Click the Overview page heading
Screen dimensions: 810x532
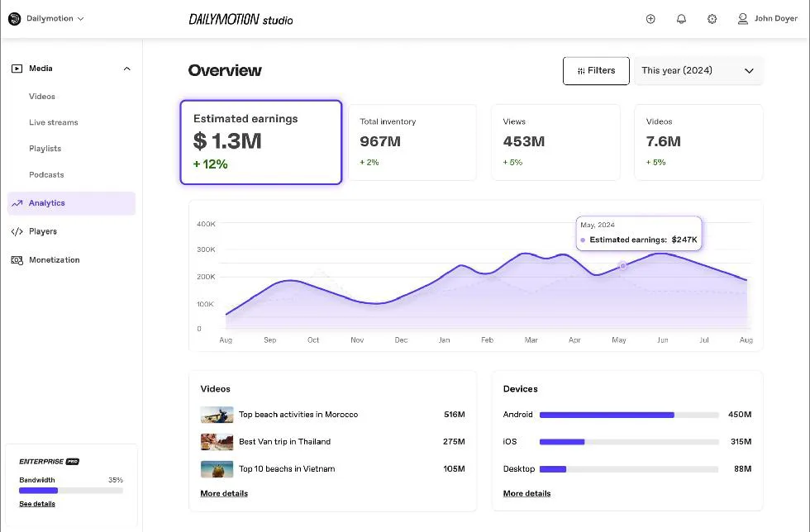pyautogui.click(x=225, y=70)
